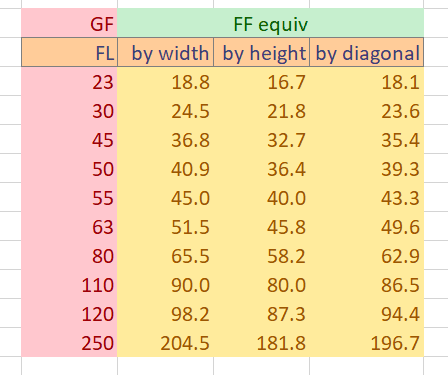Select the cell with value 45.8
This screenshot has height=375, width=448.
[x=261, y=226]
